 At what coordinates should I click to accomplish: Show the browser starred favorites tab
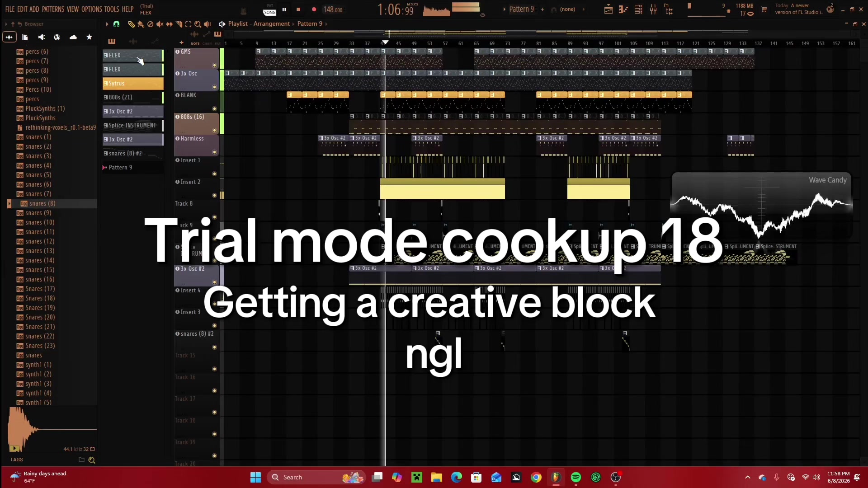click(89, 37)
